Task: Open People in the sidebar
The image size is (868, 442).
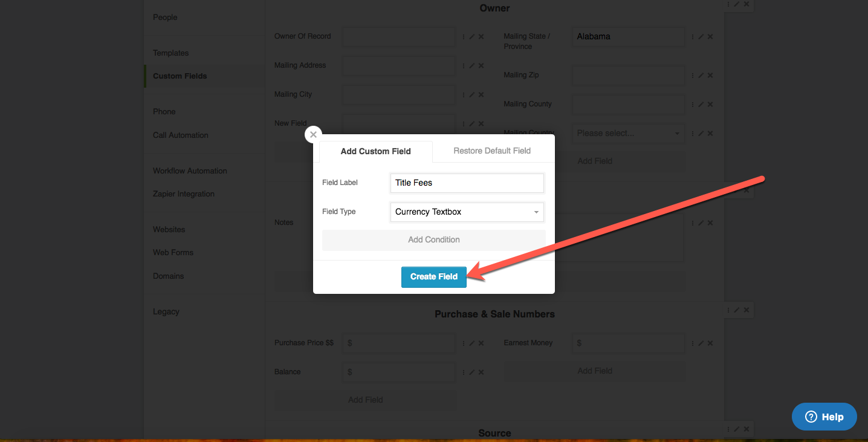Action: pyautogui.click(x=165, y=18)
